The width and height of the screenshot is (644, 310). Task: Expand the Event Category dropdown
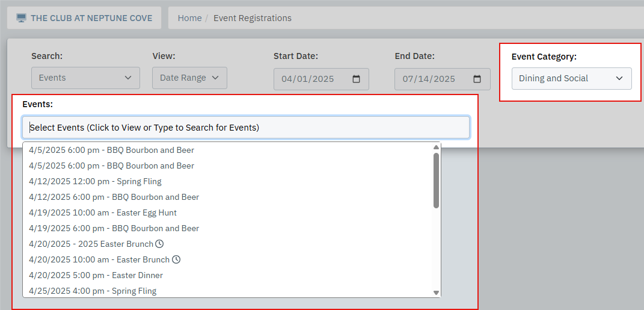pyautogui.click(x=571, y=78)
